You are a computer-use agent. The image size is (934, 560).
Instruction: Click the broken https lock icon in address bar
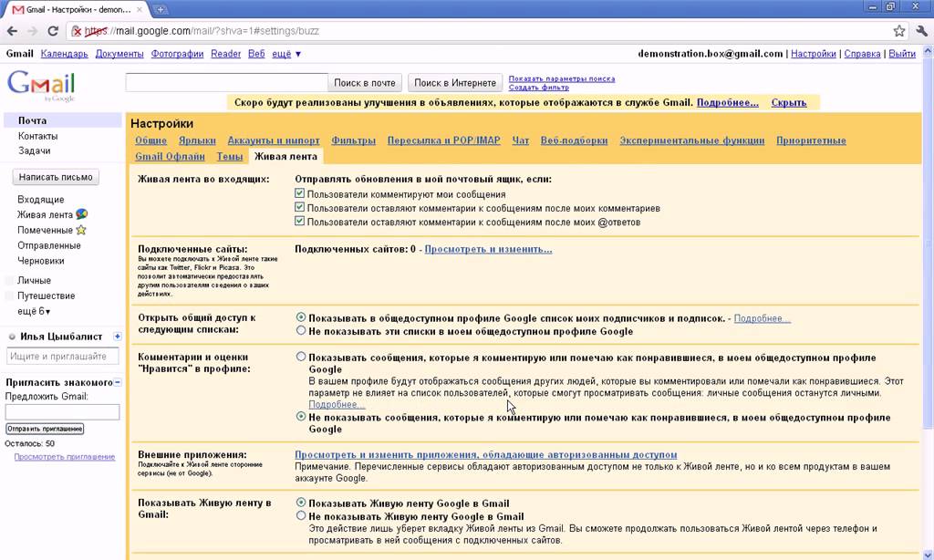(77, 31)
